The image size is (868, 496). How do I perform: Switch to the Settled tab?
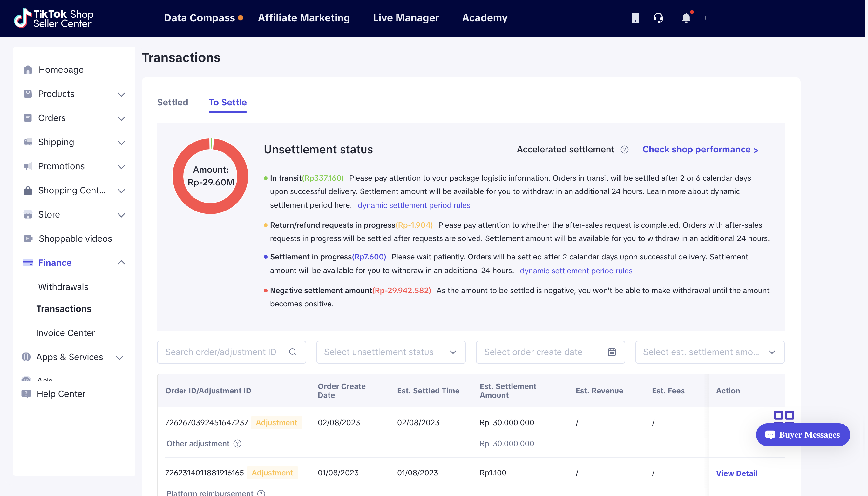click(x=173, y=102)
